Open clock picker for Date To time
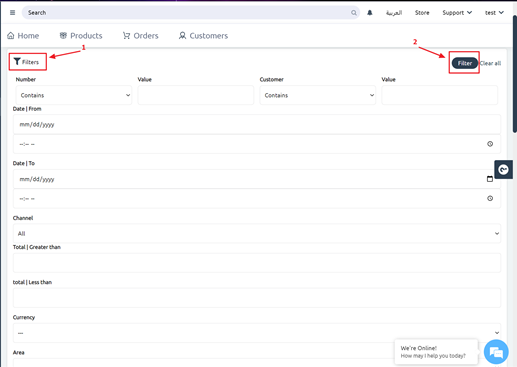 click(490, 198)
